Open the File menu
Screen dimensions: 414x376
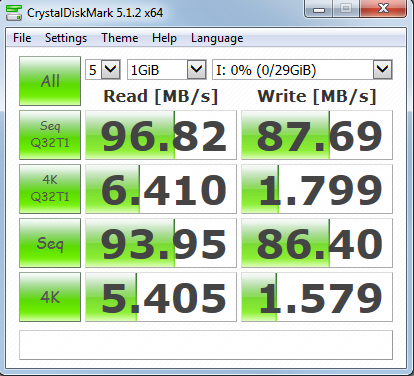pyautogui.click(x=22, y=38)
